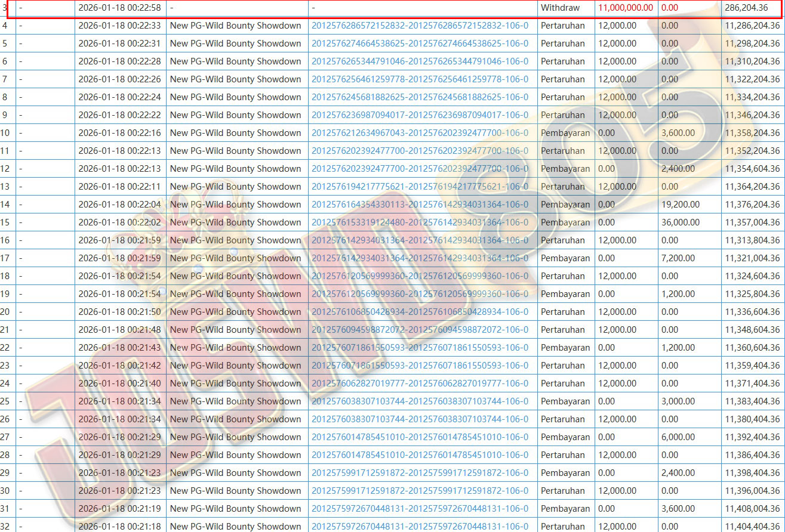Select the balance 11,286,204.36 cell
The image size is (785, 532).
[752, 26]
